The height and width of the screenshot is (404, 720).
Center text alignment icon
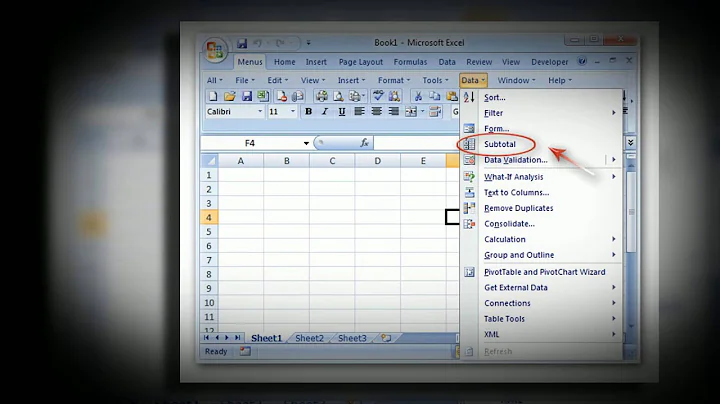377,112
